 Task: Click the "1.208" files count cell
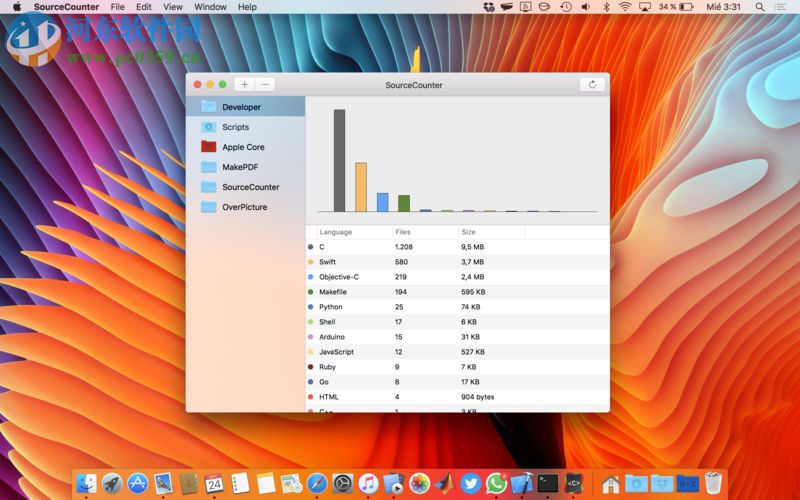point(404,247)
